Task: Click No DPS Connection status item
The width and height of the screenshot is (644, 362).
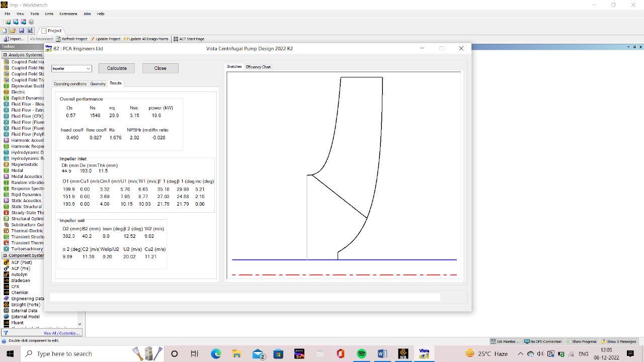Action: (543, 341)
